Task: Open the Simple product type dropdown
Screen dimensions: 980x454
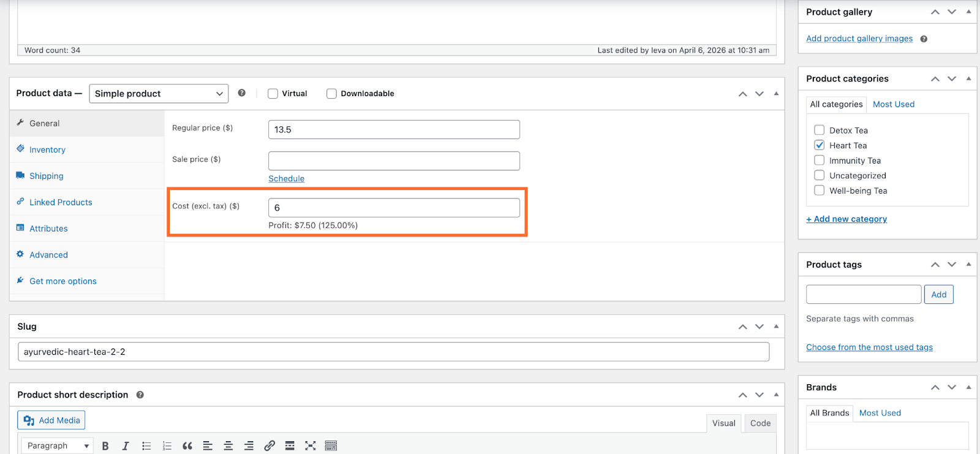Action: pyautogui.click(x=159, y=94)
